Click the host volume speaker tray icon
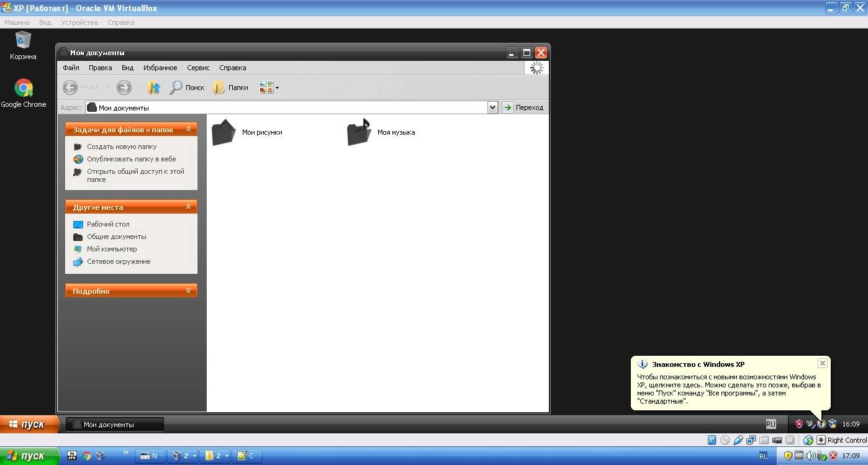 click(810, 455)
